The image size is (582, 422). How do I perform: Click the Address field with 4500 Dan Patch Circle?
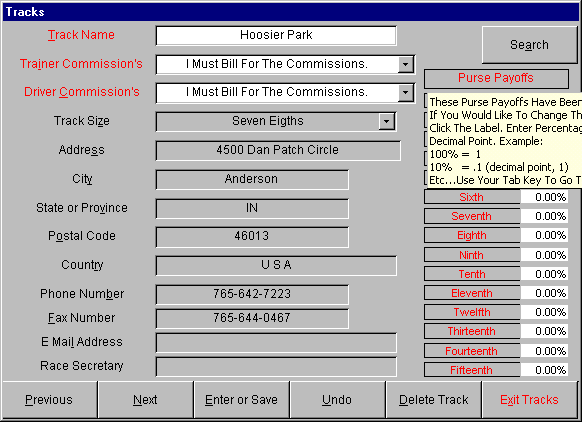pos(278,150)
